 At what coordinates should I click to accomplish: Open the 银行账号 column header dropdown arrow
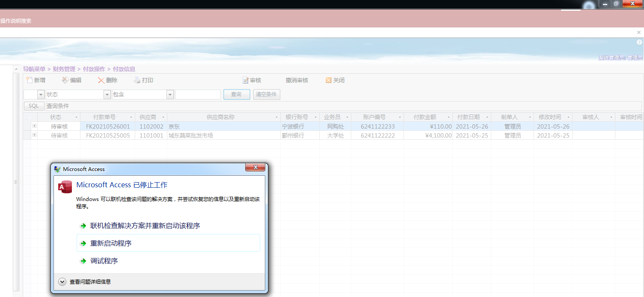(x=316, y=117)
